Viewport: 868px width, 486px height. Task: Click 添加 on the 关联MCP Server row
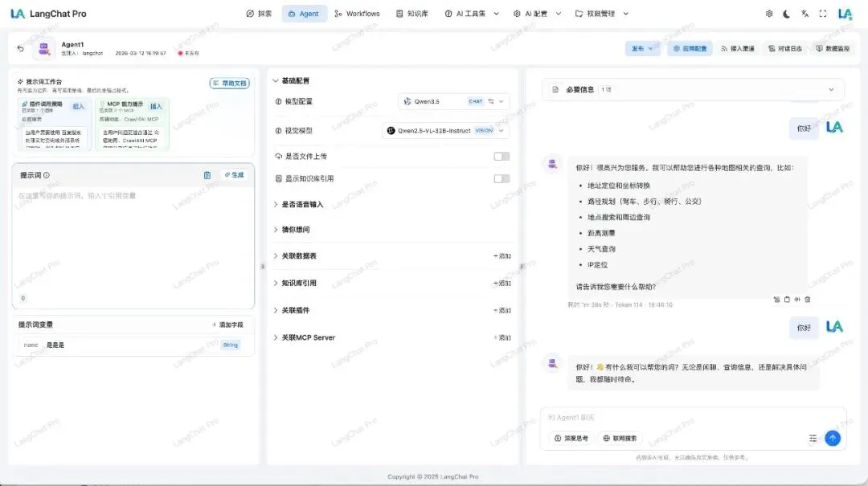tap(502, 337)
